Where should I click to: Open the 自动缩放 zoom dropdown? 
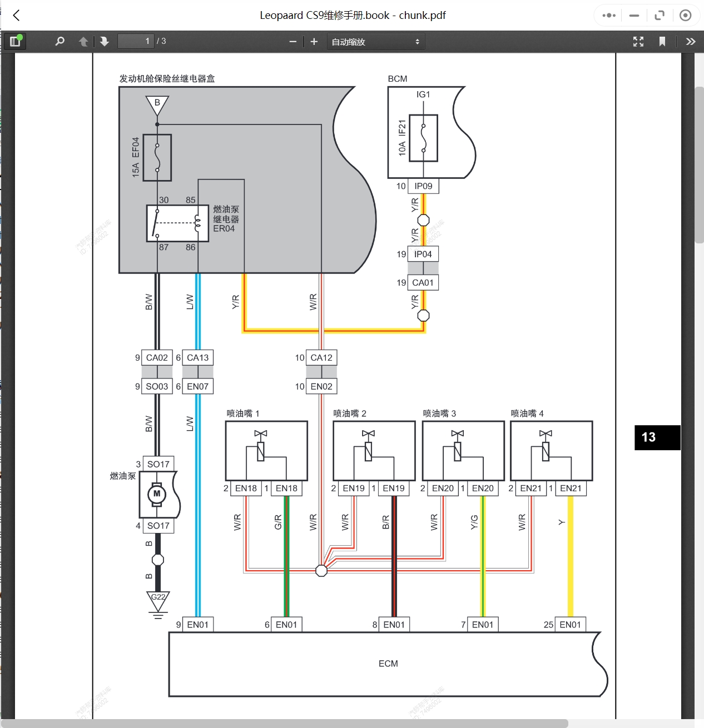376,42
